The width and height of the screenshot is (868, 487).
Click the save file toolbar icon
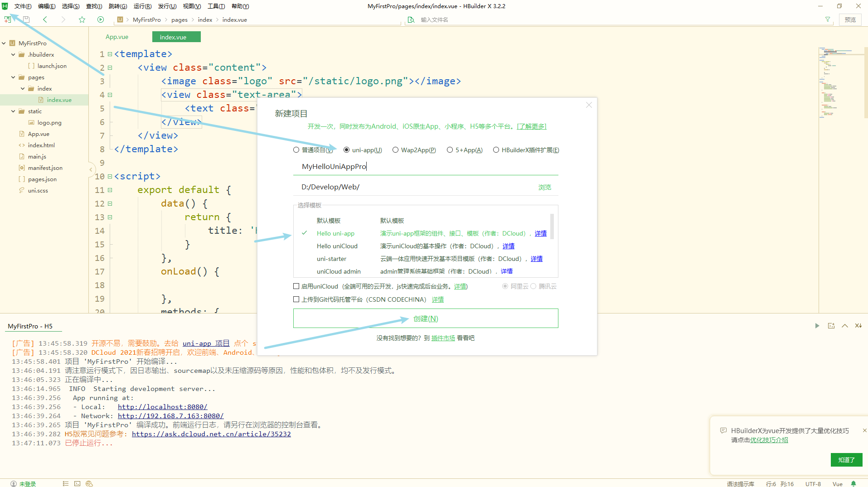26,19
